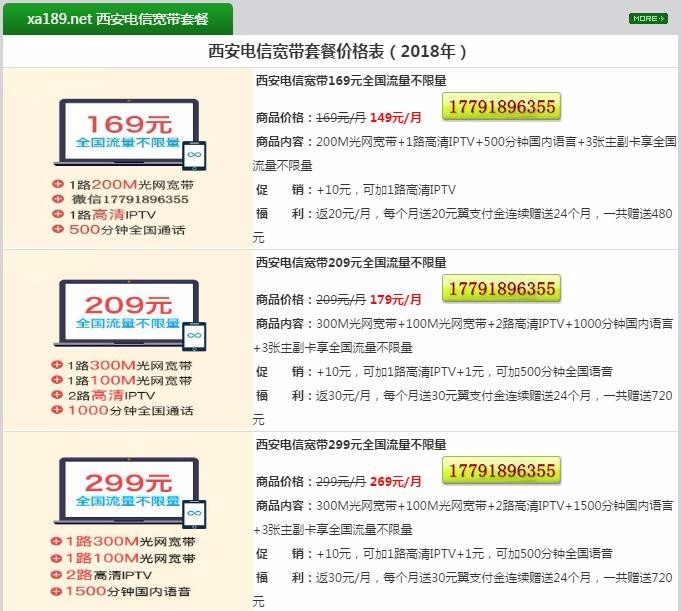Click the 福利 text 返20元/月
Screen dimensions: 682x611
point(343,214)
